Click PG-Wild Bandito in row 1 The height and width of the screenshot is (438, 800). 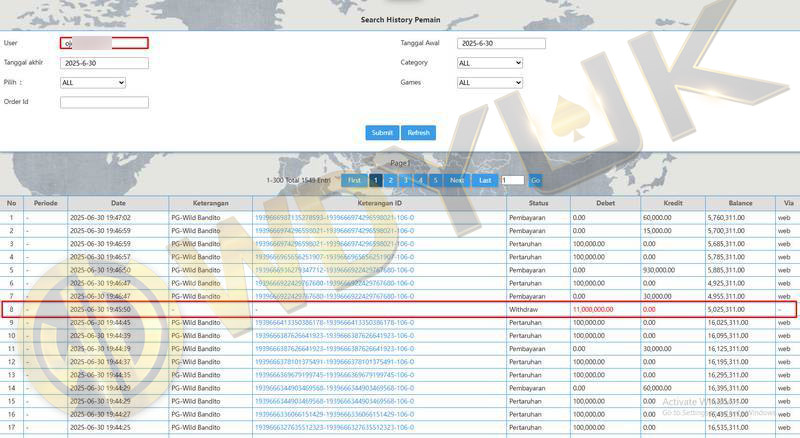click(196, 217)
